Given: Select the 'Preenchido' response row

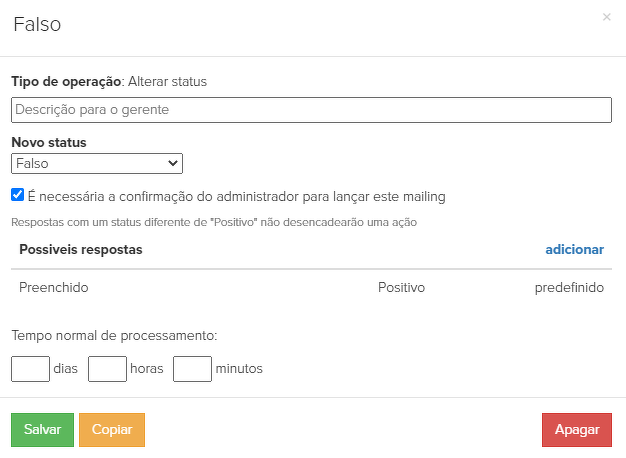Looking at the screenshot, I should point(54,287).
